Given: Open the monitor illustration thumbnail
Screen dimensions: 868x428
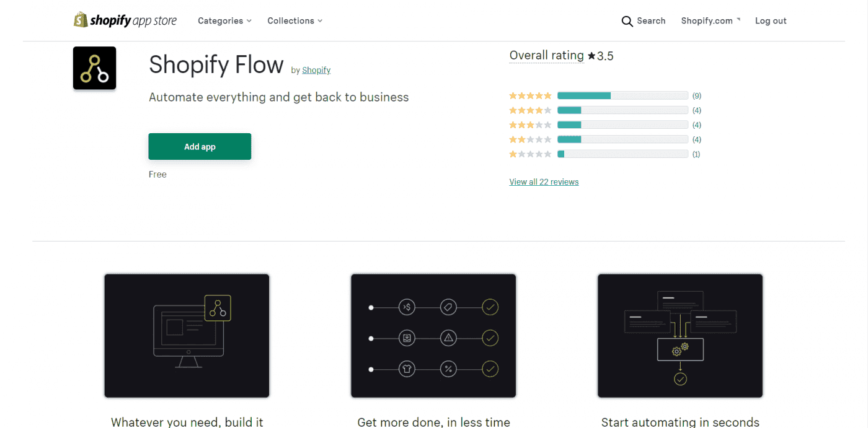Looking at the screenshot, I should pos(187,336).
